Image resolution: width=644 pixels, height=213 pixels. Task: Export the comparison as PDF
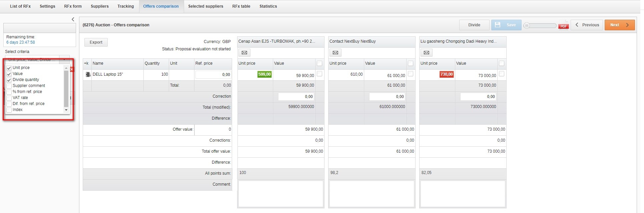point(563,25)
